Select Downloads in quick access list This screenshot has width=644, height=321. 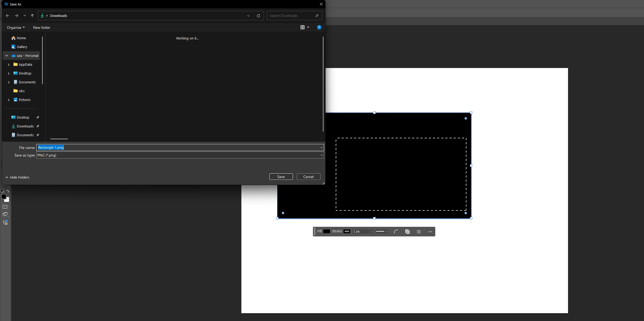(x=25, y=126)
